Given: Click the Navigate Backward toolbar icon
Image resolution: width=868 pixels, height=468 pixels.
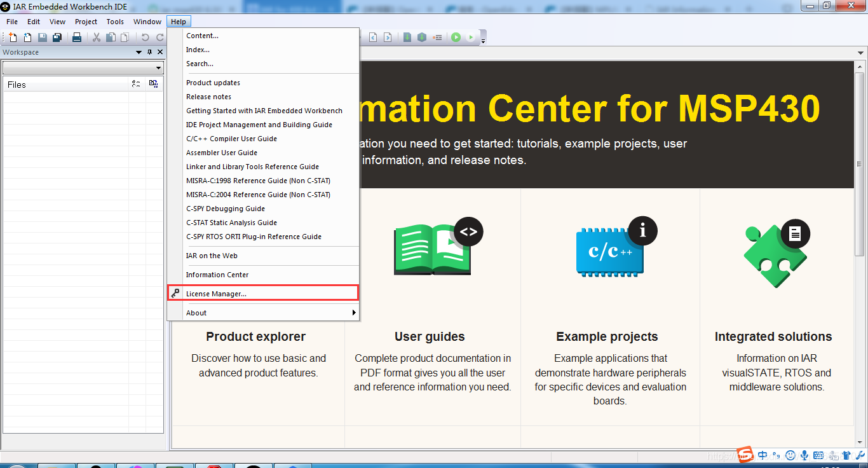Looking at the screenshot, I should [373, 38].
